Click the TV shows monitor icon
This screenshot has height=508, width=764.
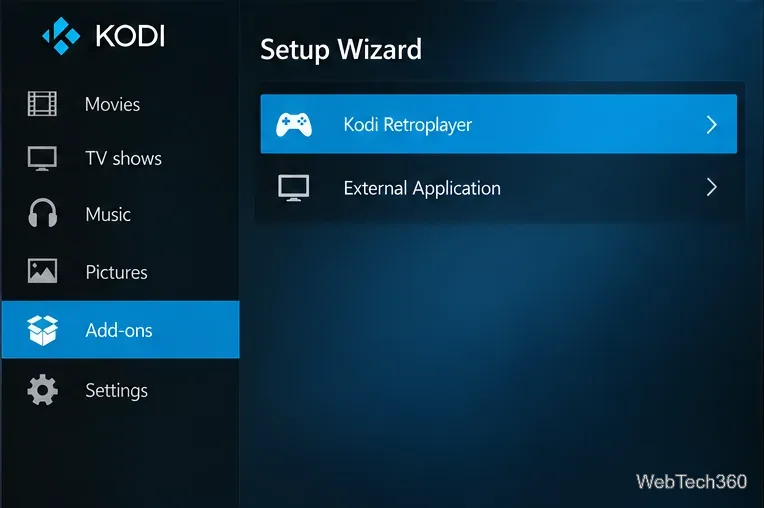[42, 158]
